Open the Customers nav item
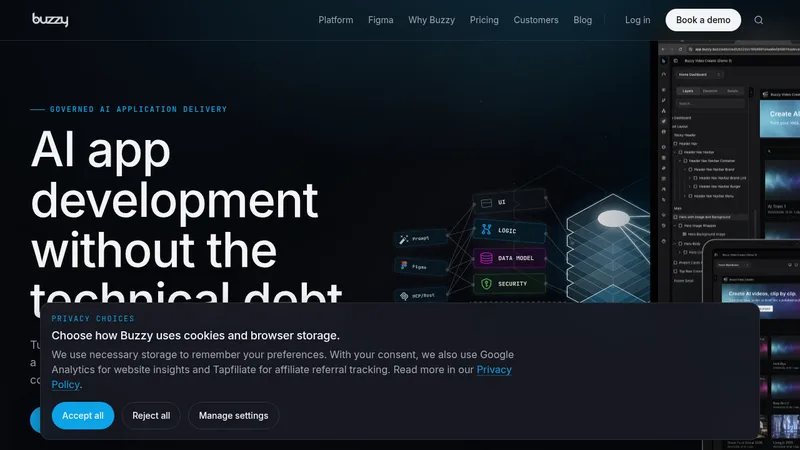 (536, 20)
